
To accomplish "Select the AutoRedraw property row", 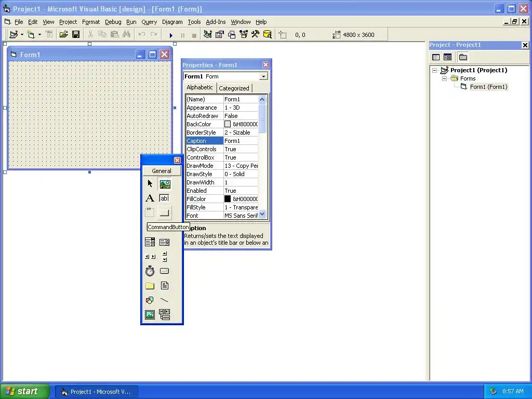I will click(222, 116).
